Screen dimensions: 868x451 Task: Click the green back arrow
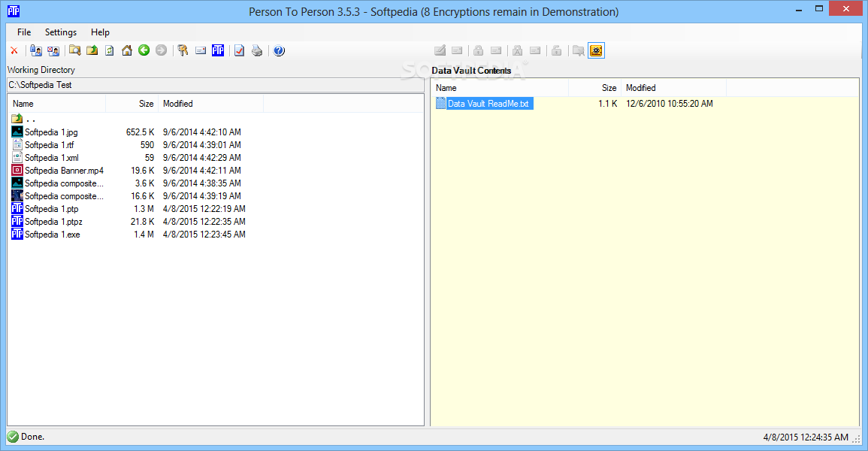point(144,51)
